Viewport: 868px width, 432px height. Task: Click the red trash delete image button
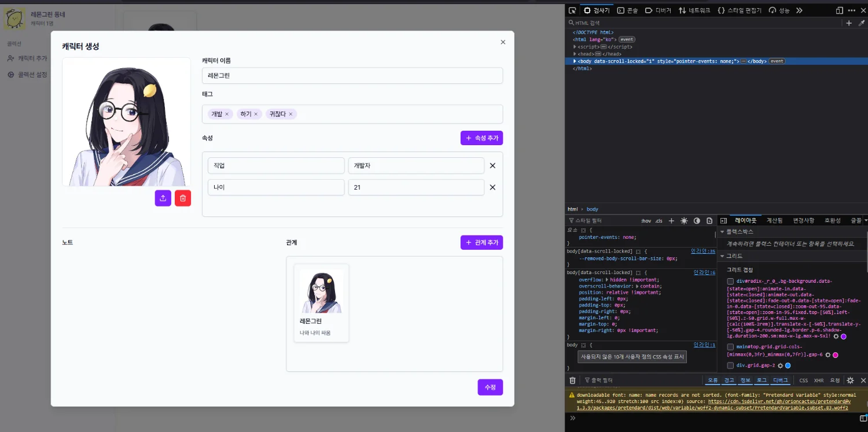pyautogui.click(x=183, y=198)
